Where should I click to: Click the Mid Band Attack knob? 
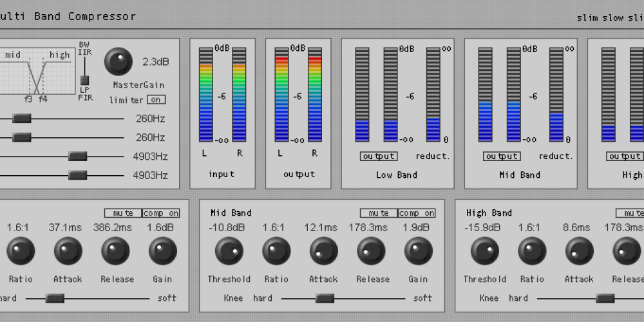tap(323, 251)
